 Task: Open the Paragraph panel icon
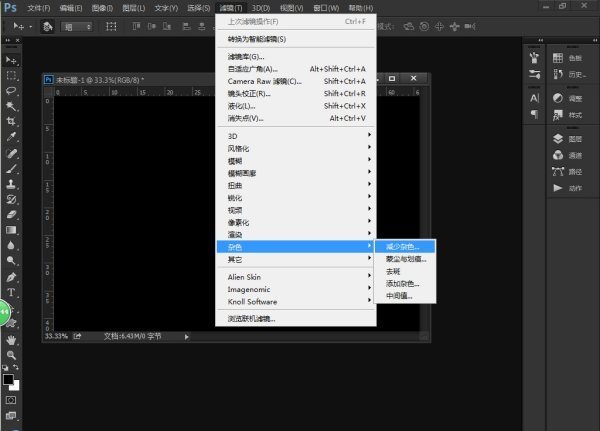click(535, 114)
